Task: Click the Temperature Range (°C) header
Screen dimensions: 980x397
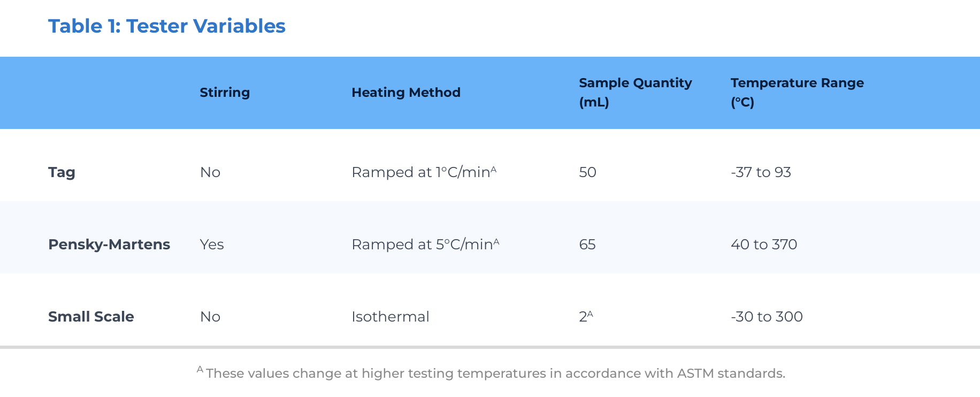Action: click(x=797, y=93)
